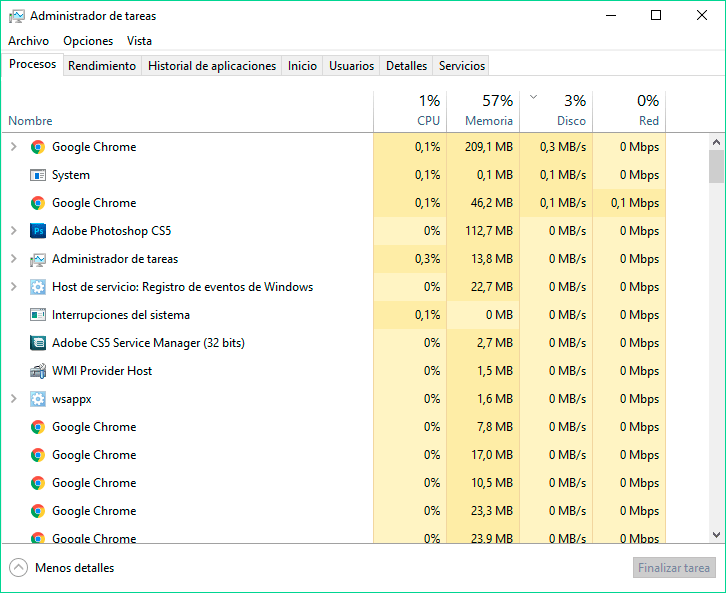726x593 pixels.
Task: Click the 1,5 MB memory cell
Action: [483, 371]
